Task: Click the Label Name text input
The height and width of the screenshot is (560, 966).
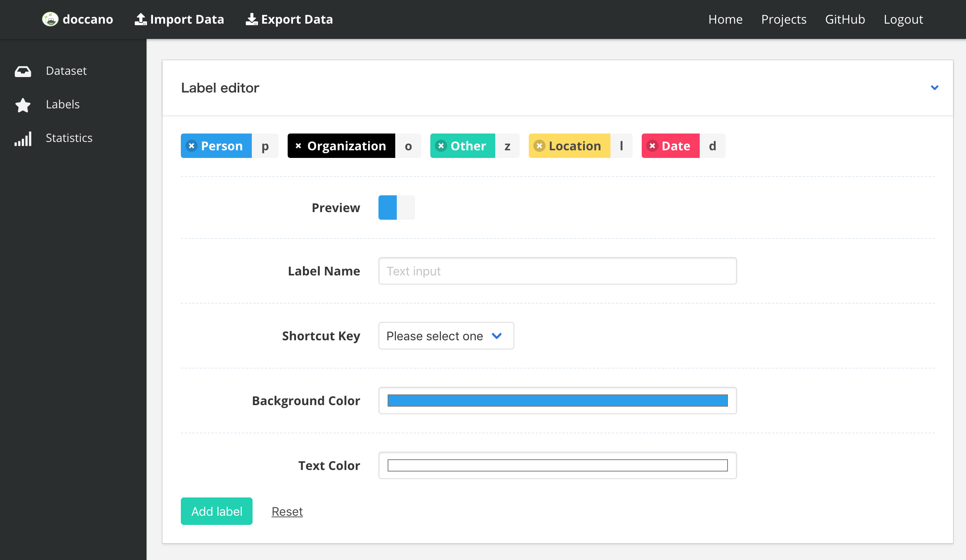Action: pos(557,271)
